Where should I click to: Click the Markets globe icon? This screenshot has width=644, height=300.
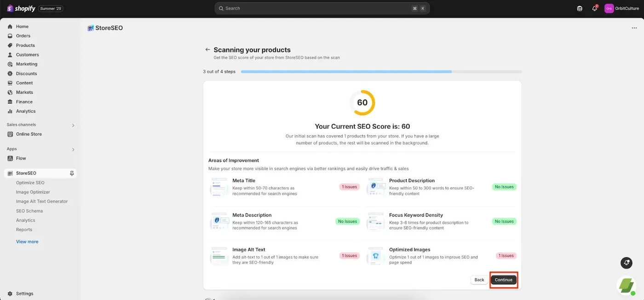tap(10, 92)
